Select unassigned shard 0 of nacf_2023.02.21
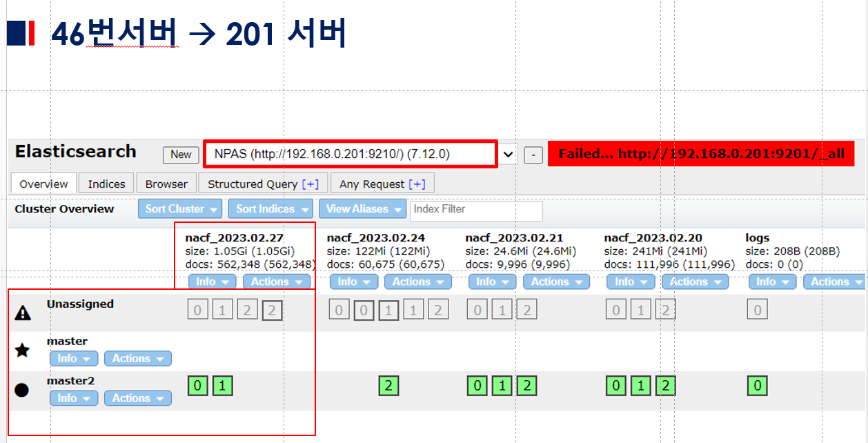868x443 pixels. (477, 310)
